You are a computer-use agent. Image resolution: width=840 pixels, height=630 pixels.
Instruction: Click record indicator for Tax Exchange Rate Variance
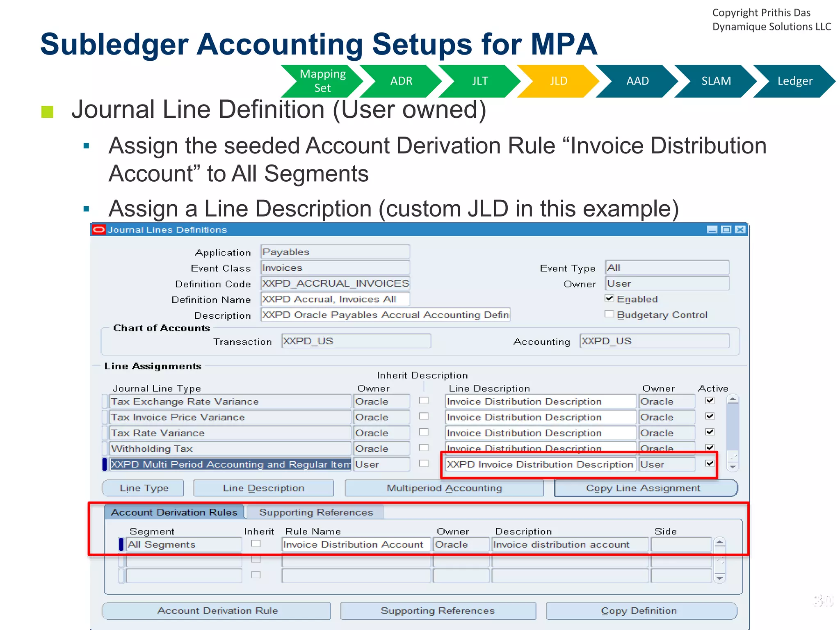tap(105, 402)
